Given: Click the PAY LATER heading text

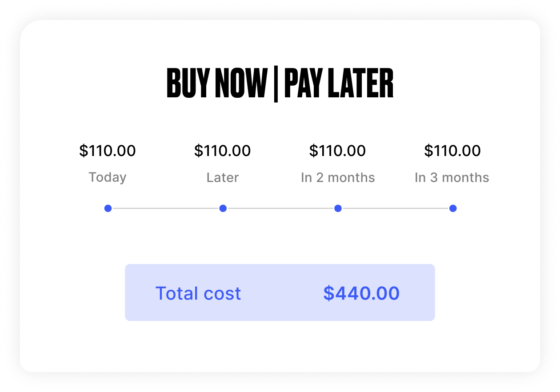Looking at the screenshot, I should click(x=339, y=84).
